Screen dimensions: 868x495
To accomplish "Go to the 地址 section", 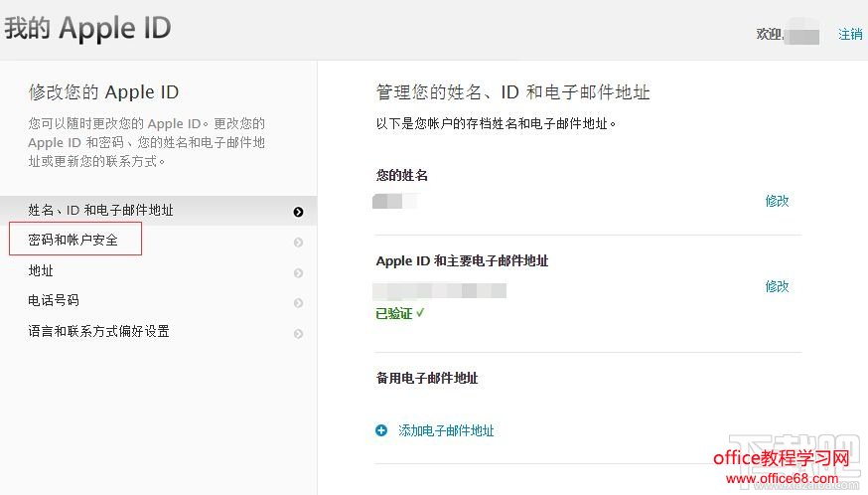I will click(41, 271).
